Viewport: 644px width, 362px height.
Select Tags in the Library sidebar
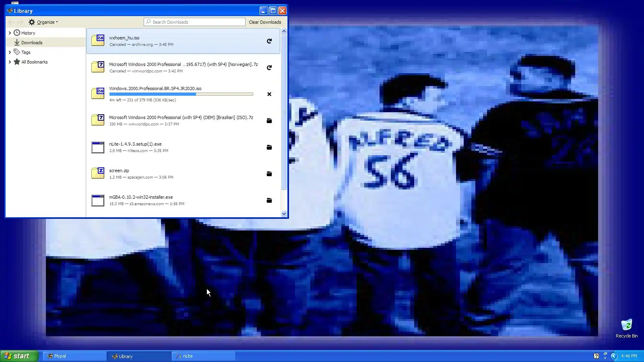click(x=26, y=52)
